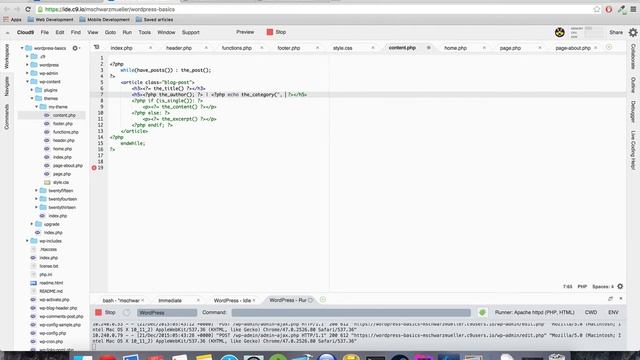
Task: Open footer.php in the file tree
Action: click(62, 124)
